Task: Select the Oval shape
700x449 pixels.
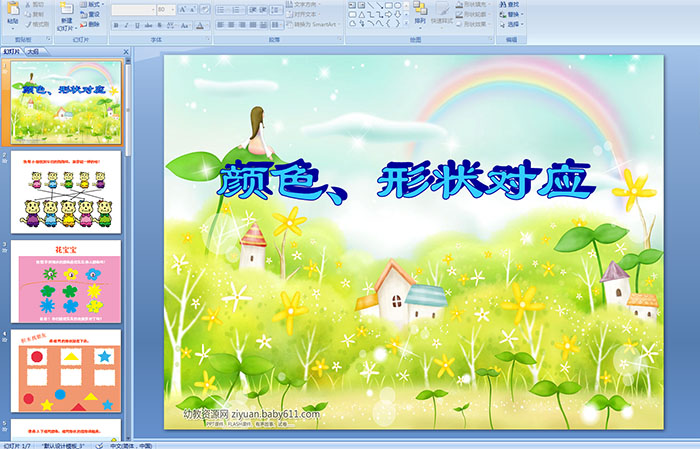Action: click(x=397, y=5)
